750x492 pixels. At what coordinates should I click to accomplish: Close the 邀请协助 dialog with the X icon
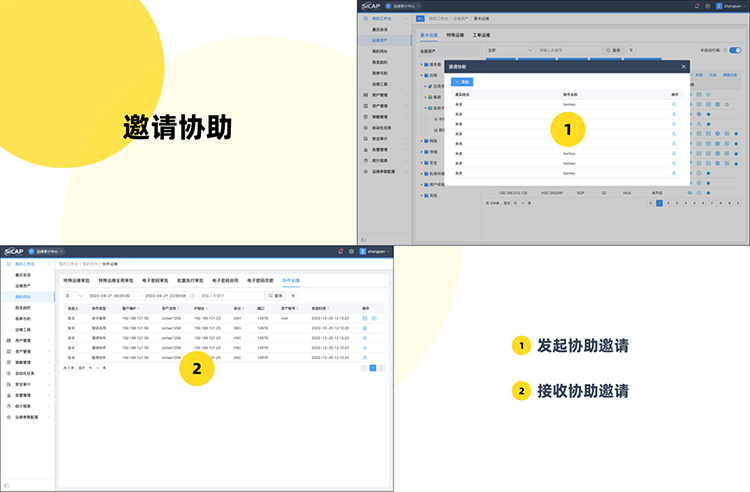click(x=684, y=67)
